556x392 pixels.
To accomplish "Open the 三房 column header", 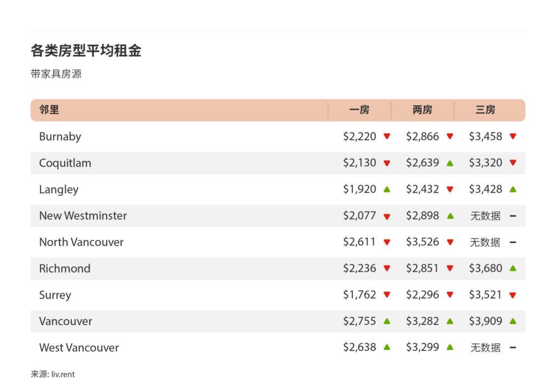I will [x=486, y=110].
